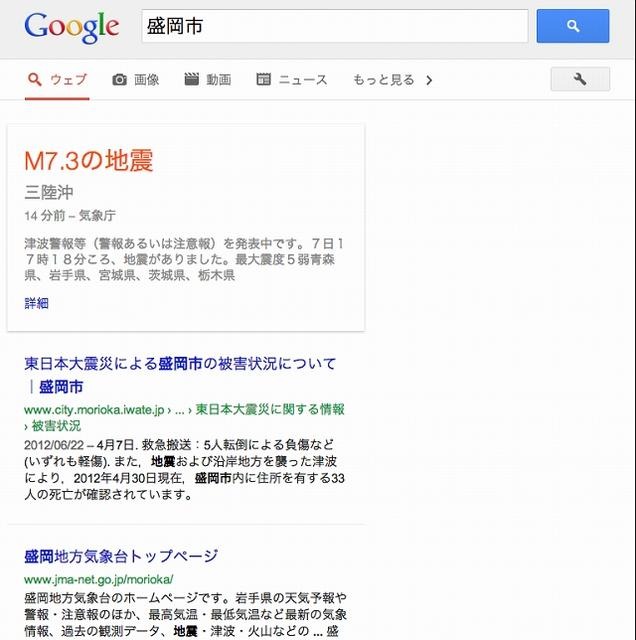Screen dimensions: 636x640
Task: Open the 詳細 link in earthquake card
Action: pyautogui.click(x=36, y=303)
